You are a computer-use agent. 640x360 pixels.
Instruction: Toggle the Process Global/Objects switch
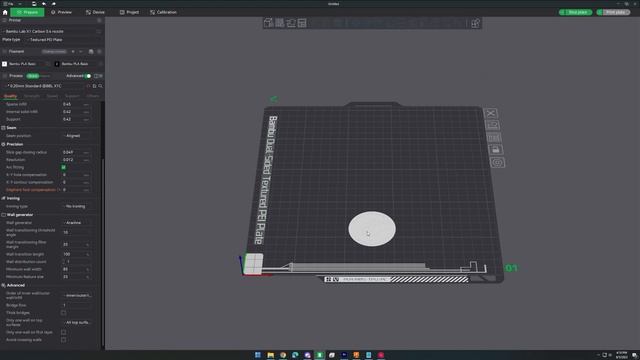[x=38, y=76]
